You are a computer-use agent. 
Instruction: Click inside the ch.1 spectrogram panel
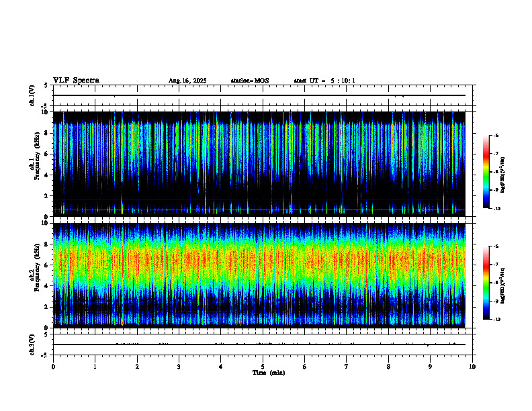259,164
